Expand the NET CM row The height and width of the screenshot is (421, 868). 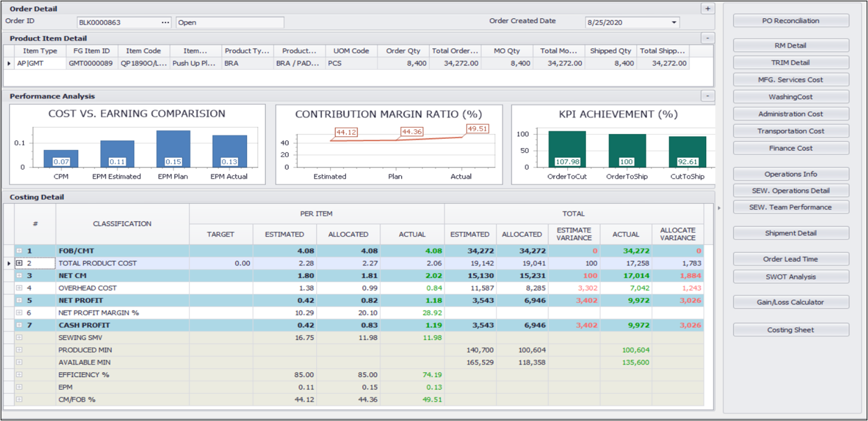pyautogui.click(x=20, y=276)
